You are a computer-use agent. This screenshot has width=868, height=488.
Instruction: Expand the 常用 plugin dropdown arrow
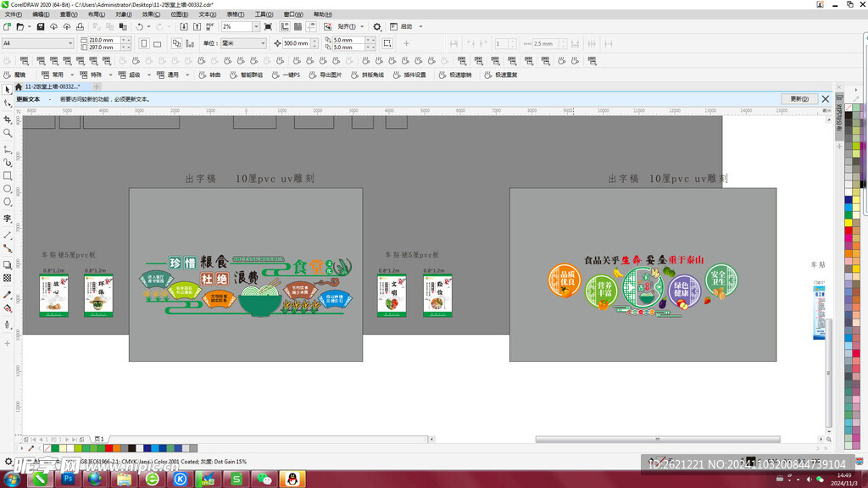coord(72,75)
